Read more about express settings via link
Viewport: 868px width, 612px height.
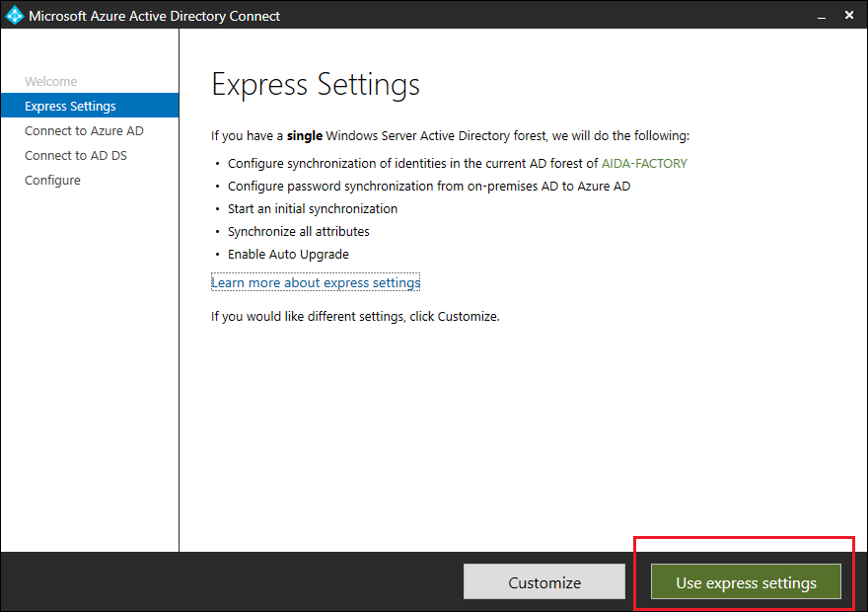(x=316, y=282)
